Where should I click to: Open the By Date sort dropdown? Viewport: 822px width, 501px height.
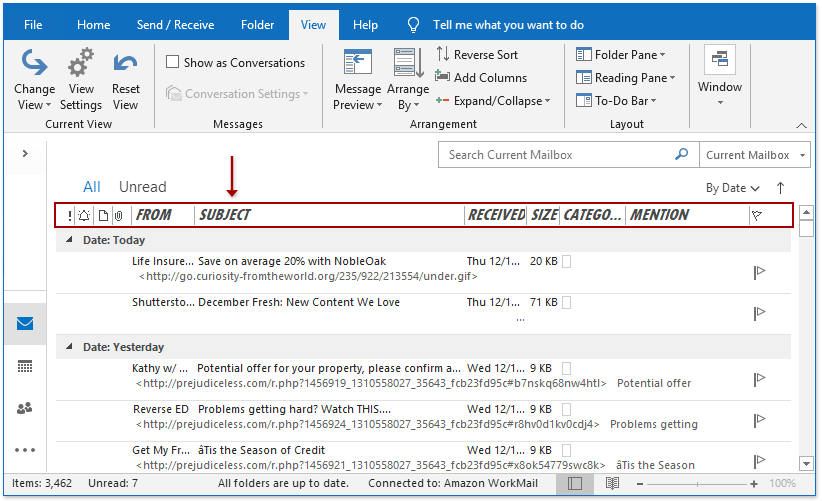coord(732,188)
